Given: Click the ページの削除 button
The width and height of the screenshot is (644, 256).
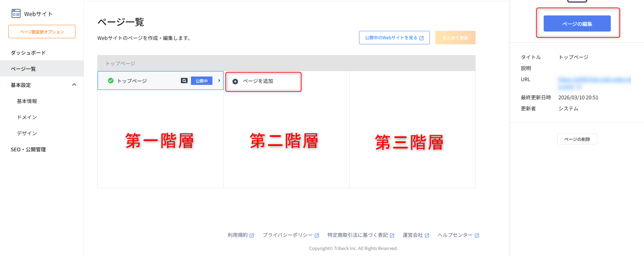Looking at the screenshot, I should click(x=577, y=139).
